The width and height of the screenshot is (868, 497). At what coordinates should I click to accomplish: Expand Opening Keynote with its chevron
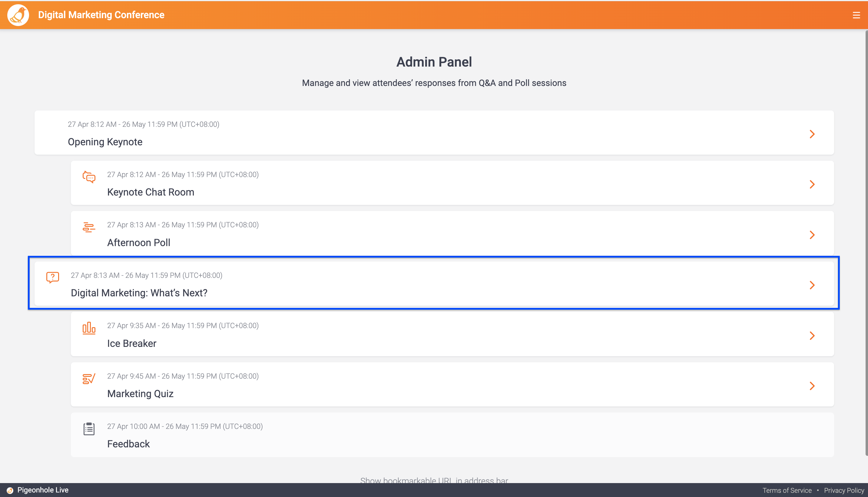[812, 134]
